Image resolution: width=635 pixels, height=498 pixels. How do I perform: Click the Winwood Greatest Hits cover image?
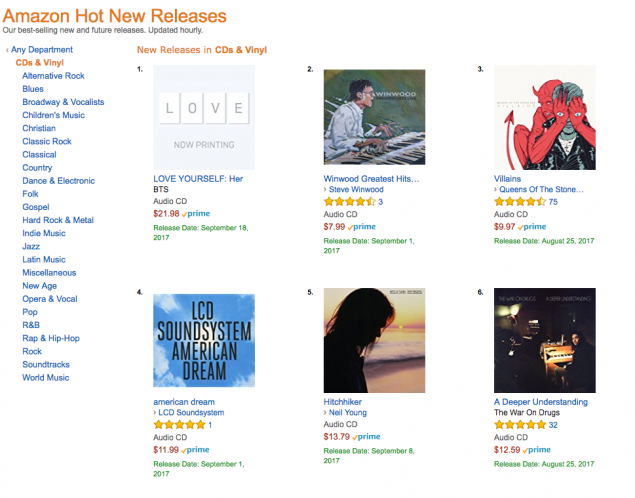(374, 117)
